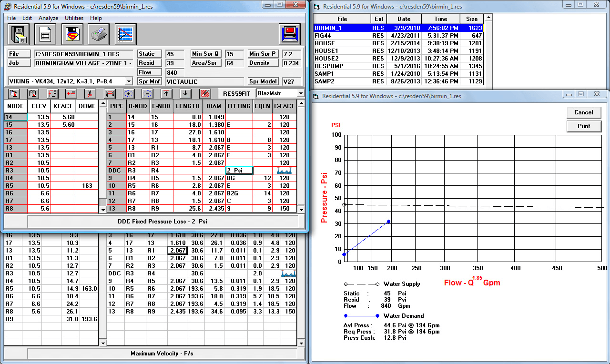This screenshot has height=364, width=610.
Task: Click the node table scroll down arrow
Action: (102, 209)
